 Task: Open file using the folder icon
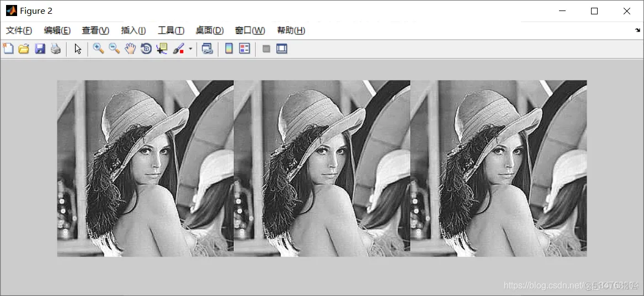click(x=24, y=49)
